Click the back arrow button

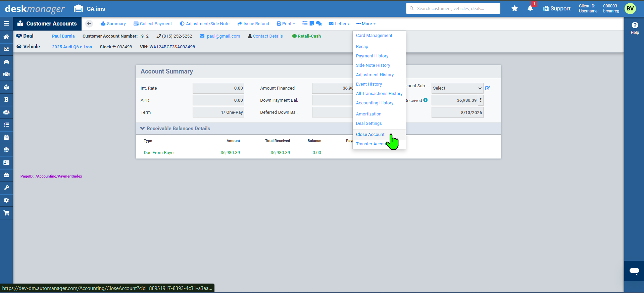click(89, 23)
